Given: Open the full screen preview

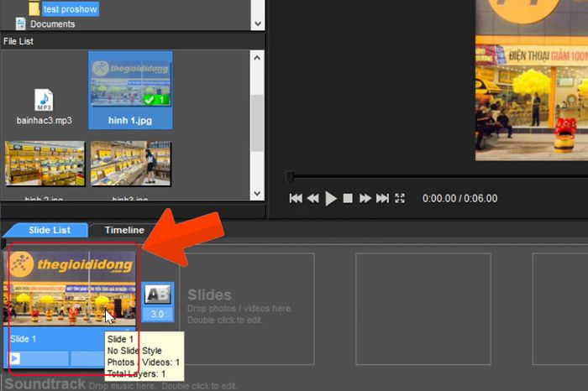Looking at the screenshot, I should (x=400, y=198).
